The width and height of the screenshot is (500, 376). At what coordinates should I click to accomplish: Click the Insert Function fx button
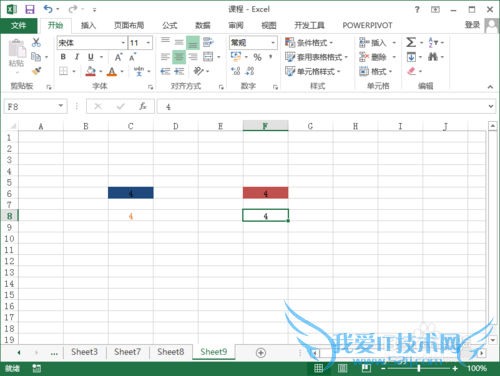(143, 106)
